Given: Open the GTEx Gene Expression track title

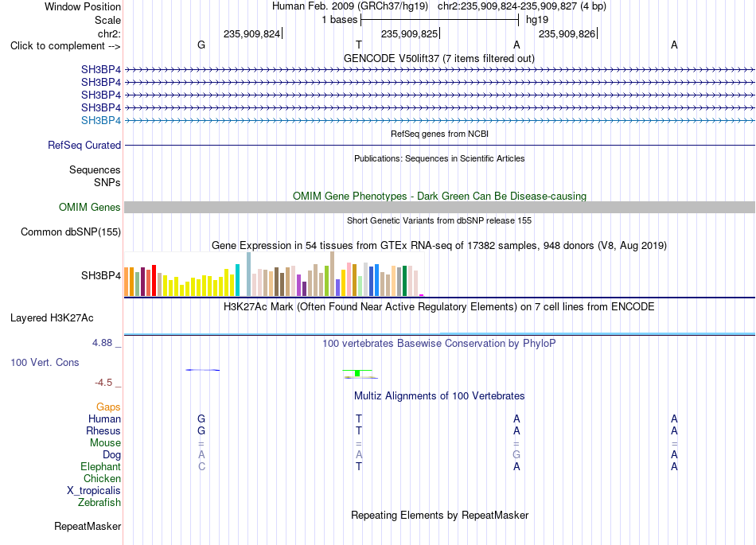Looking at the screenshot, I should click(x=438, y=245).
